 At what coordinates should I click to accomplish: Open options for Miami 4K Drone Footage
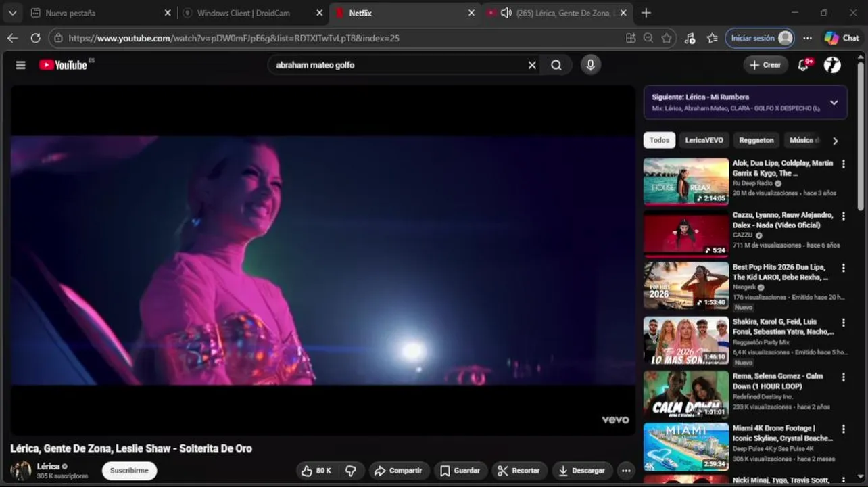tap(843, 429)
